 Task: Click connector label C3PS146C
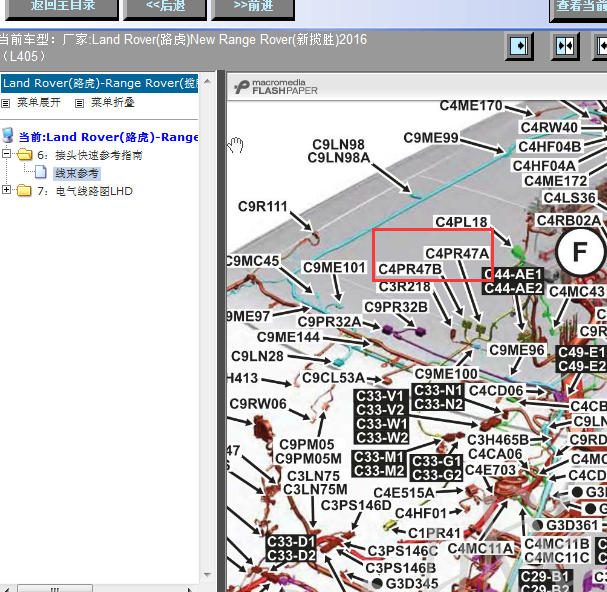point(403,551)
